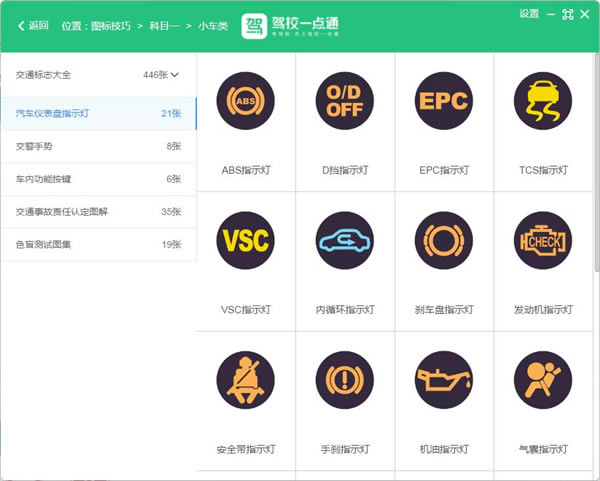600x481 pixels.
Task: Open the TCS skidding car icon
Action: coord(543,101)
